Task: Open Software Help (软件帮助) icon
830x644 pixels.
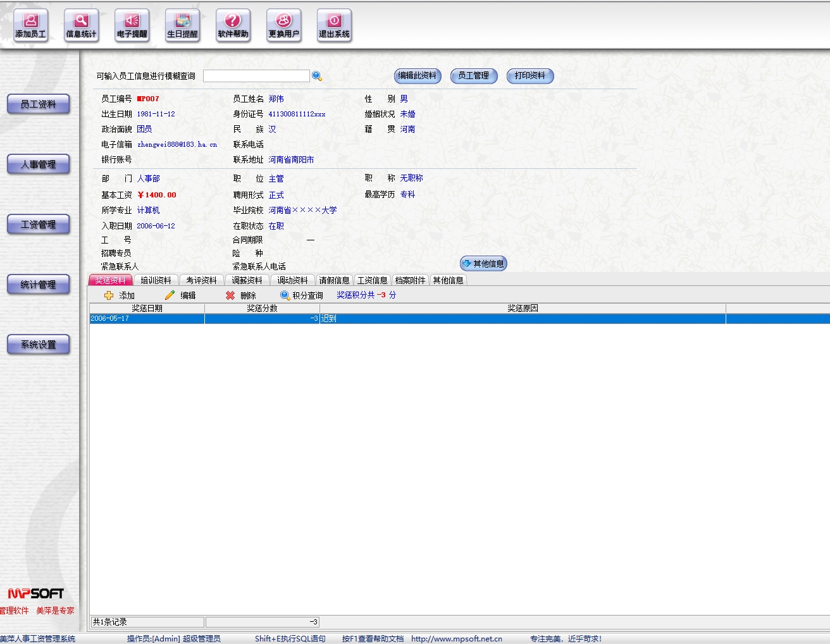Action: pyautogui.click(x=233, y=26)
